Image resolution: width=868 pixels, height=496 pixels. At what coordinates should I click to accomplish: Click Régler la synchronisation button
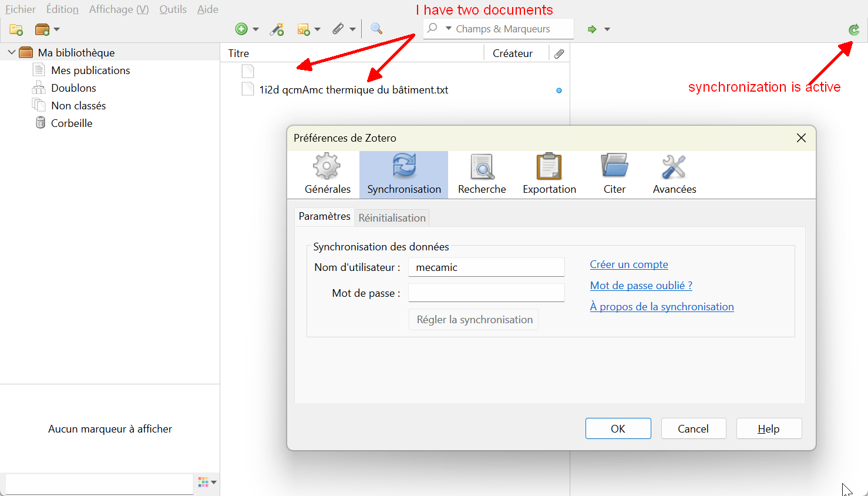coord(474,320)
